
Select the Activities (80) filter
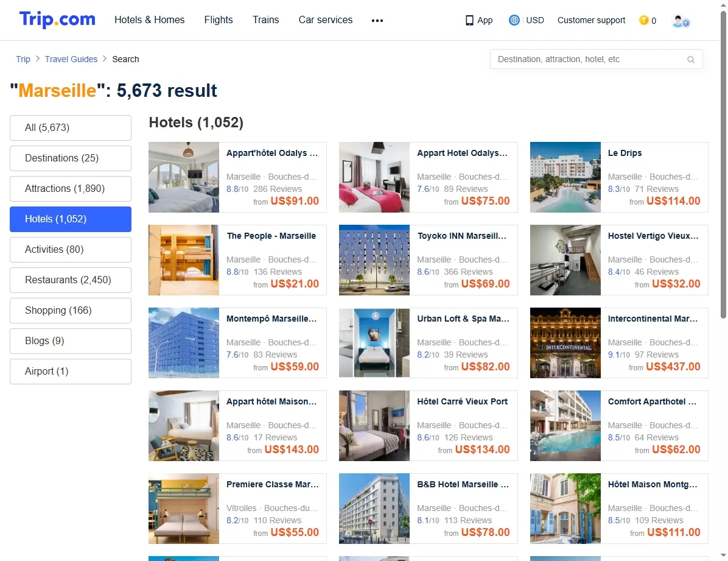coord(71,250)
